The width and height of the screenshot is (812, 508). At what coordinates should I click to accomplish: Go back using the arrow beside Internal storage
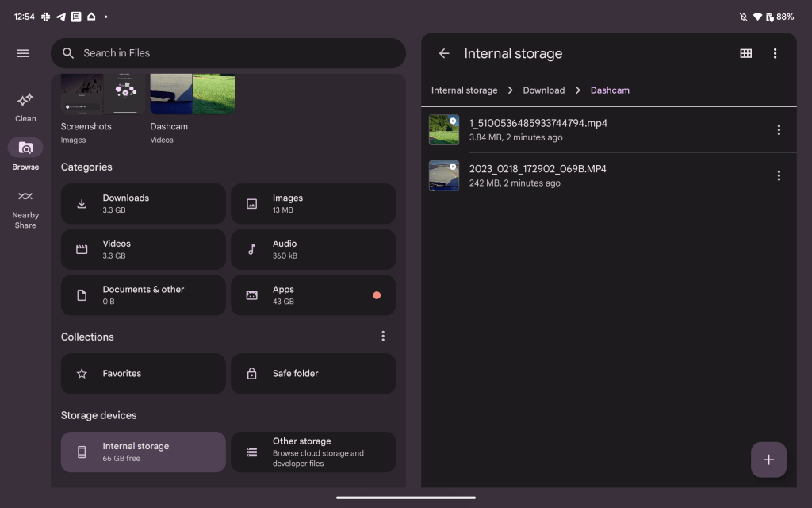(x=444, y=53)
